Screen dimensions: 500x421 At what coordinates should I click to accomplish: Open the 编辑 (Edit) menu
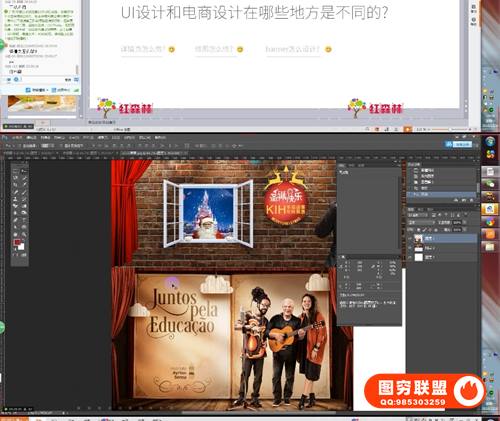(31, 138)
